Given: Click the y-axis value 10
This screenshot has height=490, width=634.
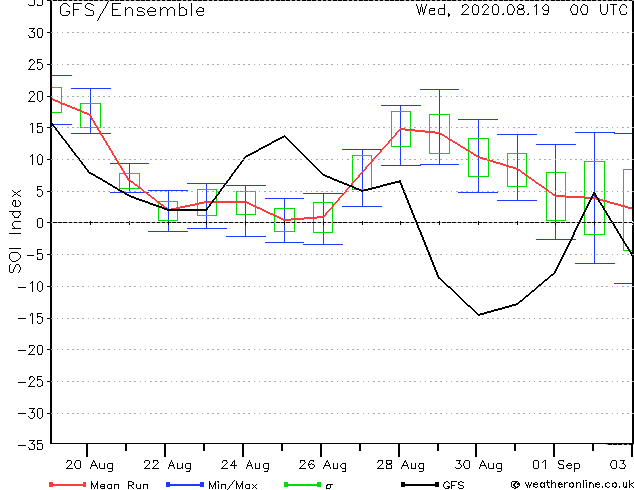Looking at the screenshot, I should (36, 160).
